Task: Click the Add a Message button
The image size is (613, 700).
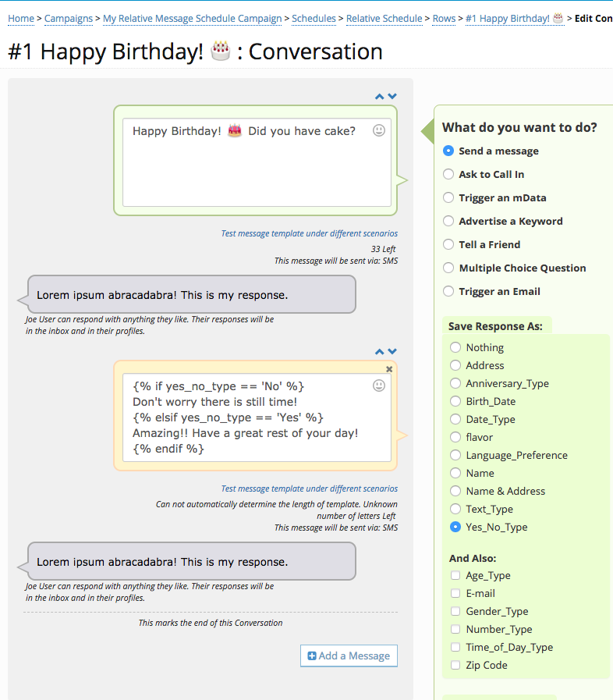Action: pos(349,656)
